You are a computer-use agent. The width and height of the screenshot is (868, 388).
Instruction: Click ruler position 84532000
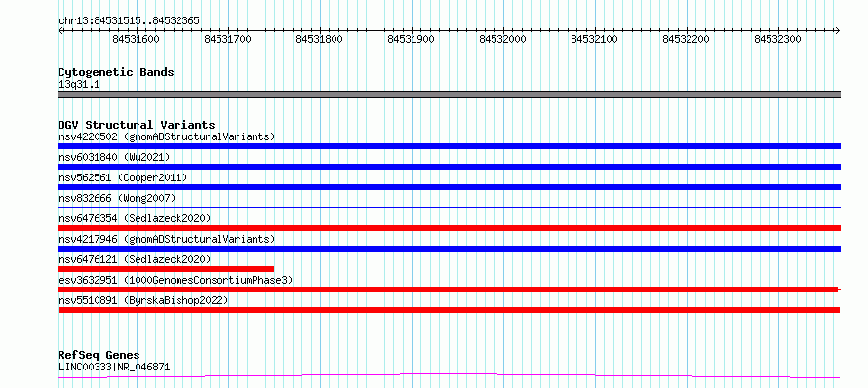point(502,39)
